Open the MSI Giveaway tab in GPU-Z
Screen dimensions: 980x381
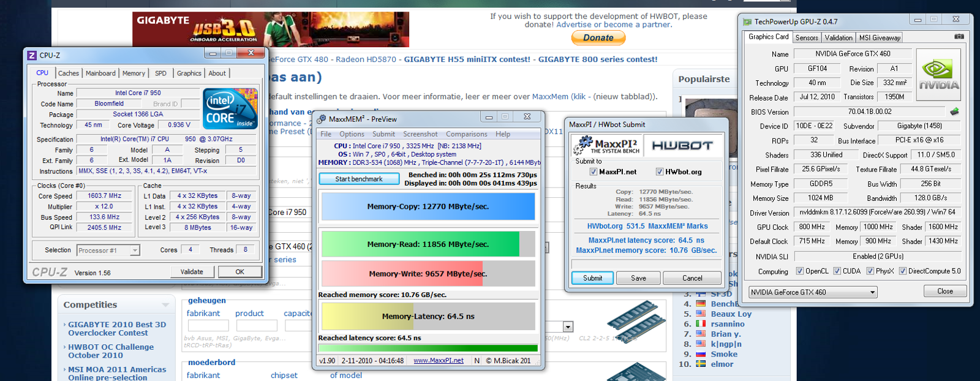click(880, 38)
